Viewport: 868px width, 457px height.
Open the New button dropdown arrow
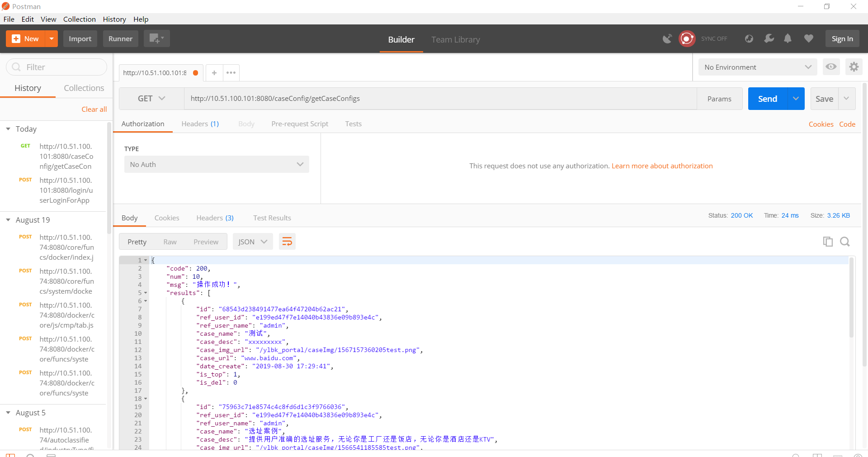pyautogui.click(x=52, y=39)
